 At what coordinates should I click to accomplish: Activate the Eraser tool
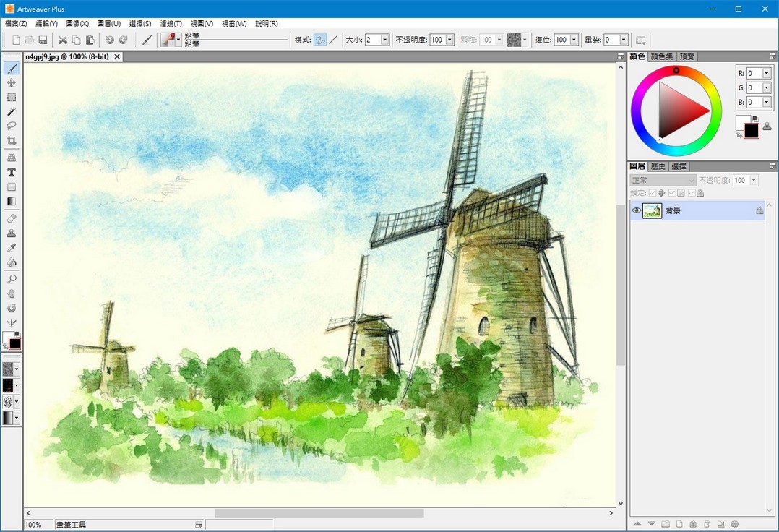[12, 218]
